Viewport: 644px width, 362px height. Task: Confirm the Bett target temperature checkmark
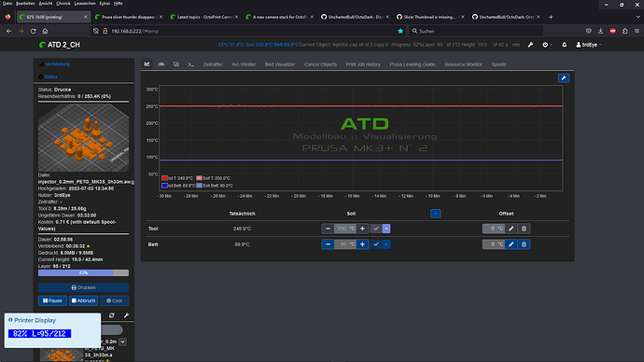(376, 244)
